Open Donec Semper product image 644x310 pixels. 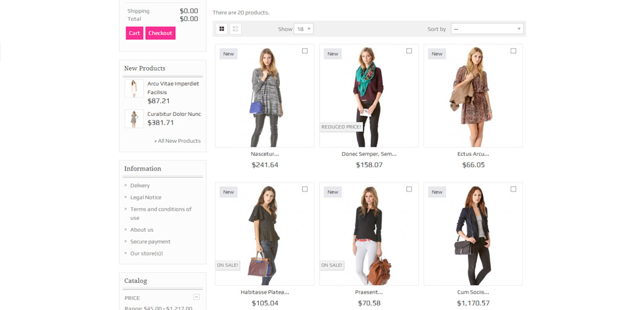tap(369, 96)
